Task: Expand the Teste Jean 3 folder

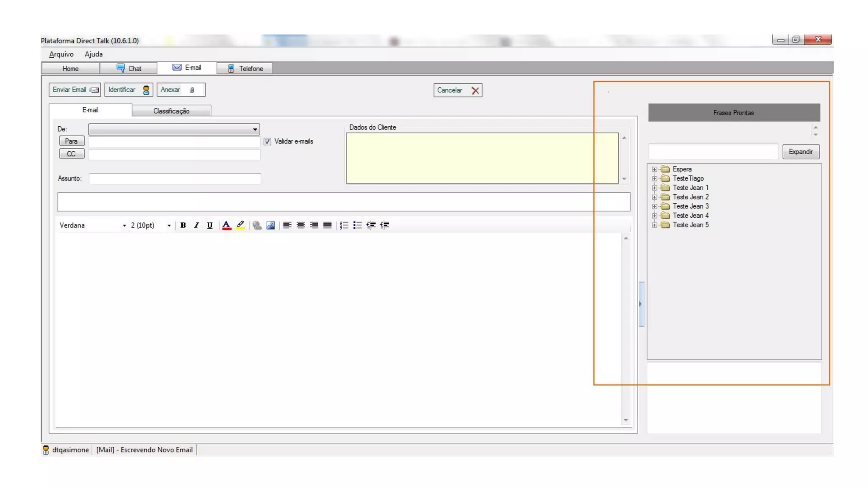Action: (x=654, y=207)
